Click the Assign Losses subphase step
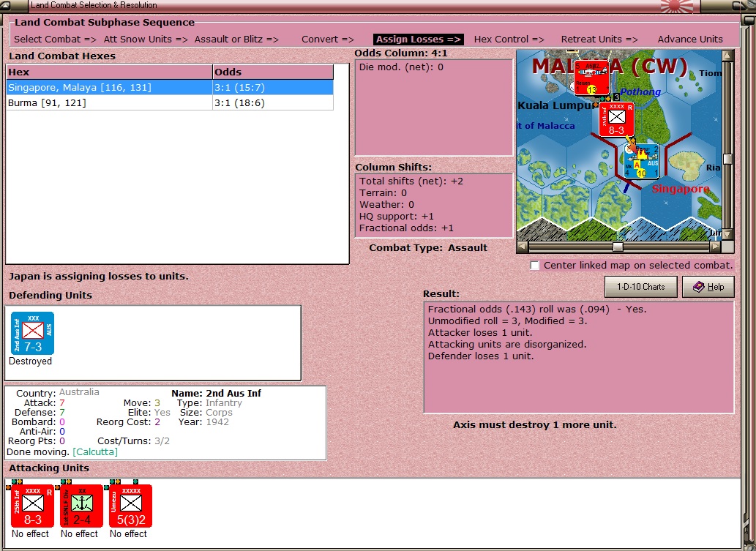This screenshot has width=756, height=551. point(419,39)
